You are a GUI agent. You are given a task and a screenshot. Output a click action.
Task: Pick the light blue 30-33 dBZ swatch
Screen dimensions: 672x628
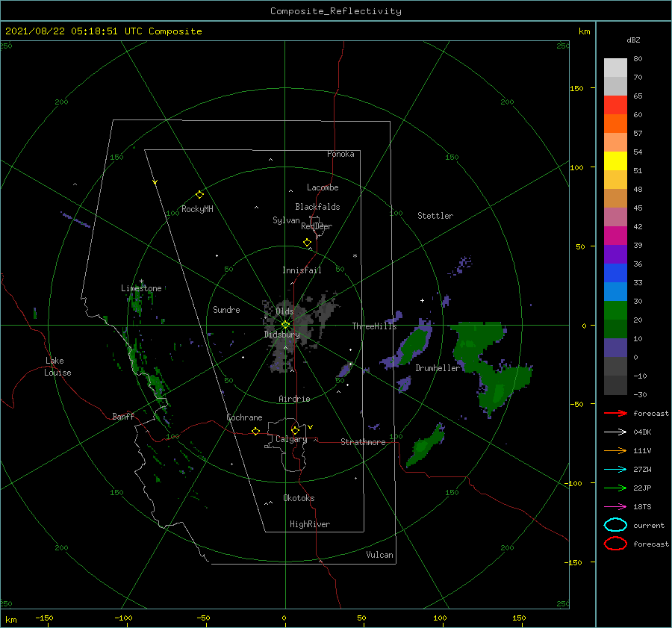pyautogui.click(x=615, y=292)
